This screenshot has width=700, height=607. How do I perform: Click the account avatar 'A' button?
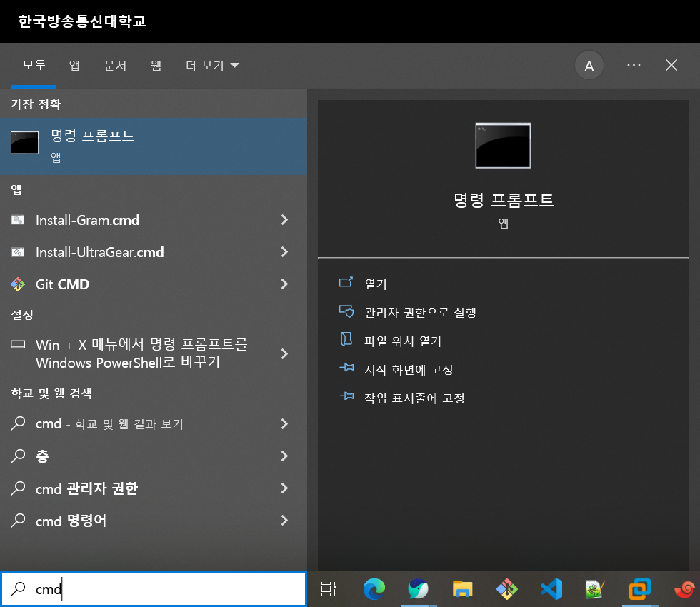click(589, 66)
